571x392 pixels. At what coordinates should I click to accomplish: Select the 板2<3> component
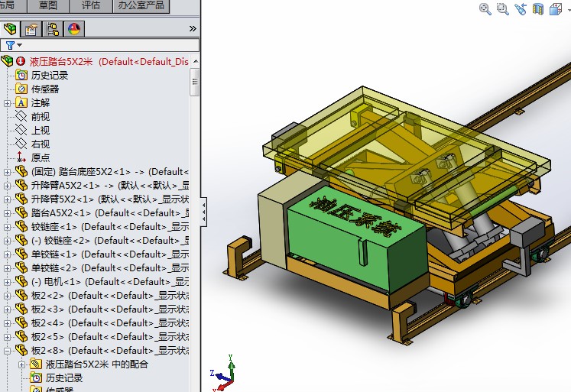[110, 309]
